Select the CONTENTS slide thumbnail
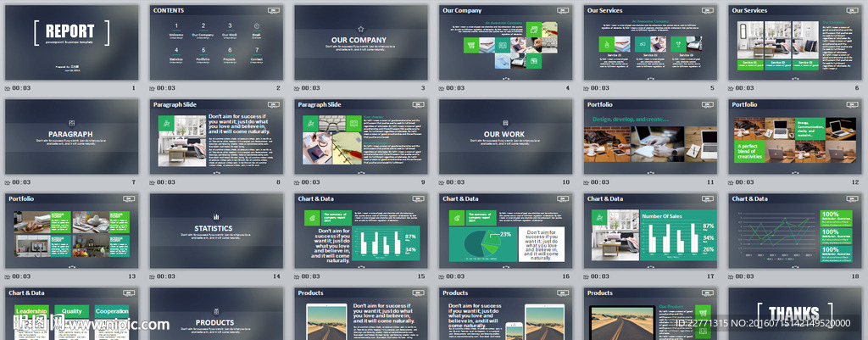This screenshot has width=868, height=340. pyautogui.click(x=216, y=42)
